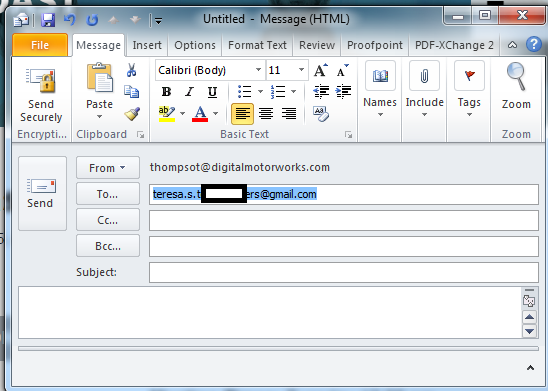Expand the Paste options arrow

click(100, 116)
